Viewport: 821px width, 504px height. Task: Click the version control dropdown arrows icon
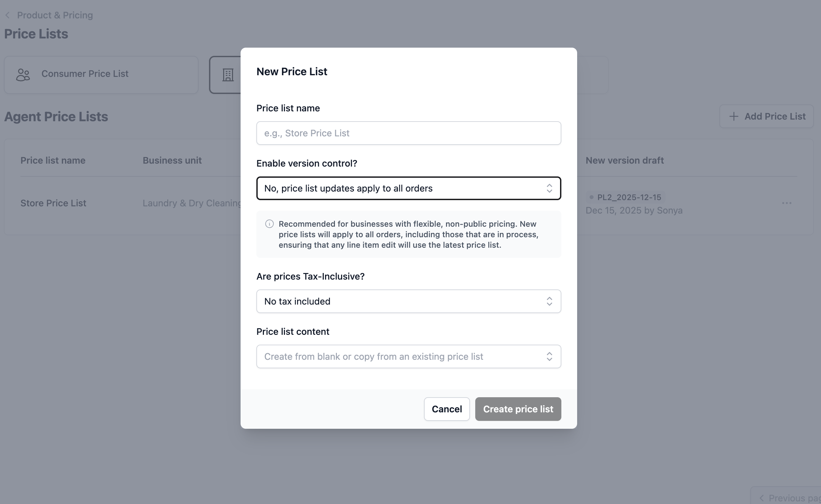[549, 188]
